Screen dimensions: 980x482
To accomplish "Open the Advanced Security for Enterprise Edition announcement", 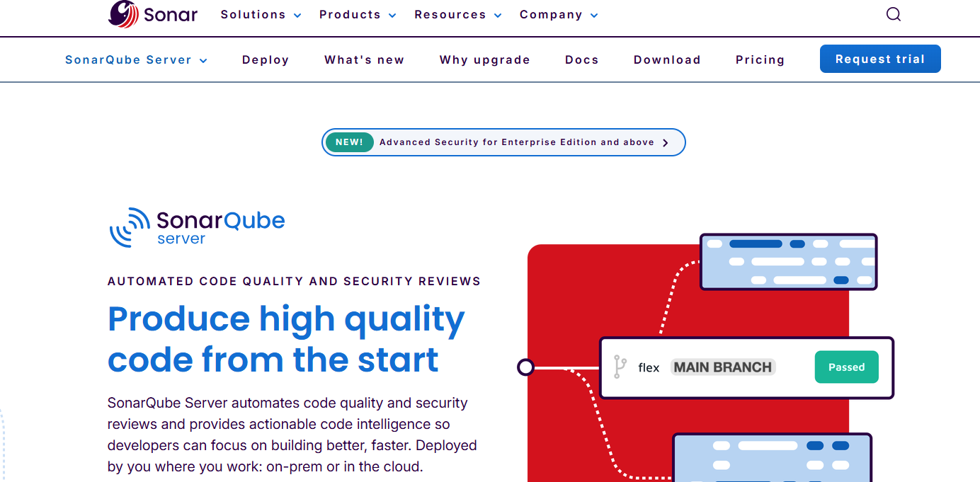I will (x=503, y=142).
